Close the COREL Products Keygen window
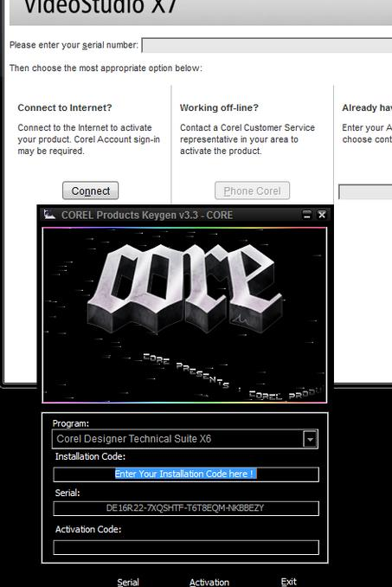 point(322,215)
